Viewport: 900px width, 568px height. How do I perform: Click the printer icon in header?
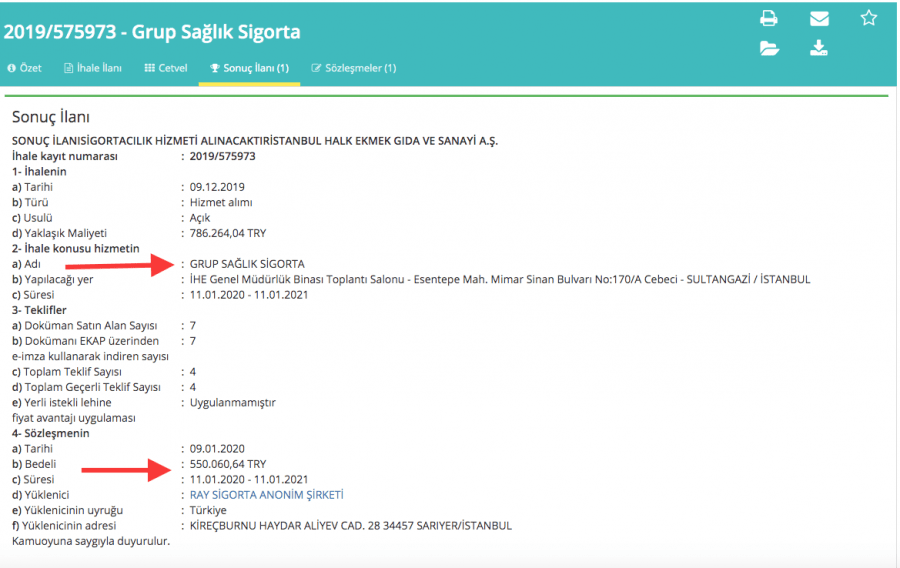point(769,18)
